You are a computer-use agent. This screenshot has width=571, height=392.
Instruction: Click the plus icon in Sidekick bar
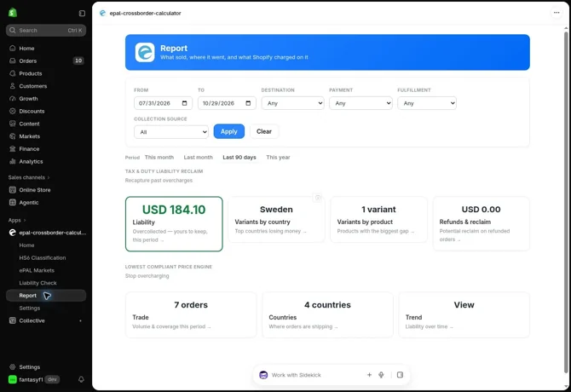pyautogui.click(x=369, y=375)
